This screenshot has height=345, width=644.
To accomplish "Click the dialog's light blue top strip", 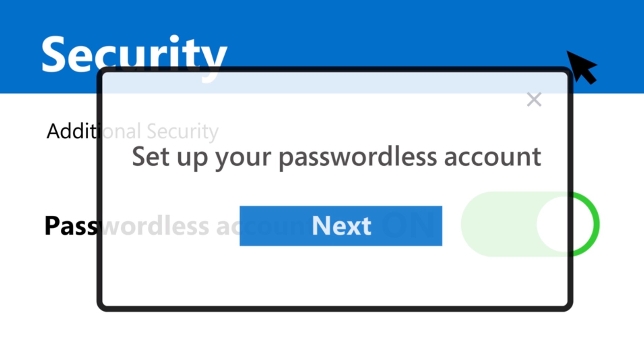I will pos(337,83).
